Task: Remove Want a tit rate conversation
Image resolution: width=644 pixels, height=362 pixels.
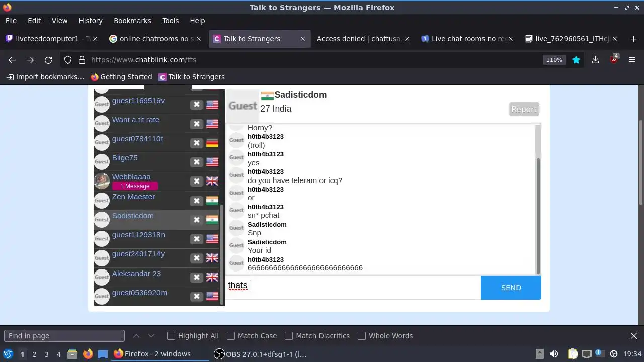Action: 197,123
